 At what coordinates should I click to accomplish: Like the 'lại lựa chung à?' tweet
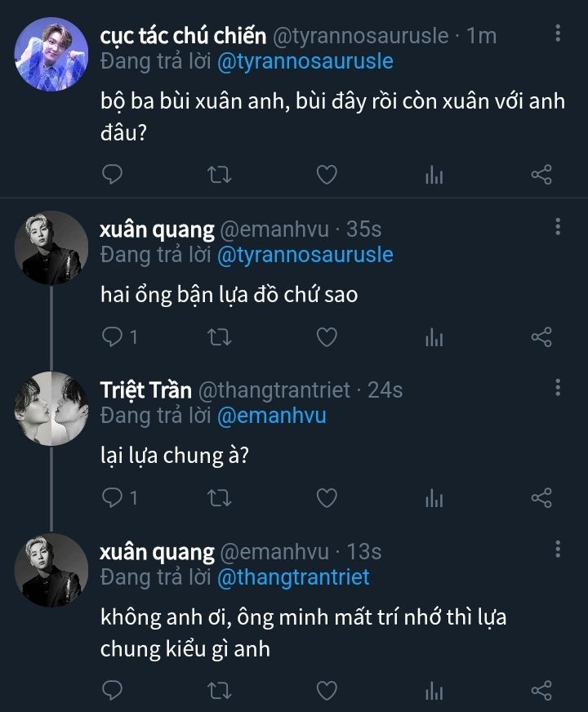[327, 497]
